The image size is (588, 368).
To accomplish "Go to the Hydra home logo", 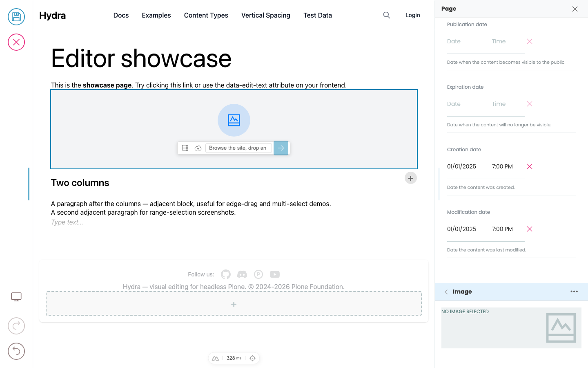I will (53, 15).
